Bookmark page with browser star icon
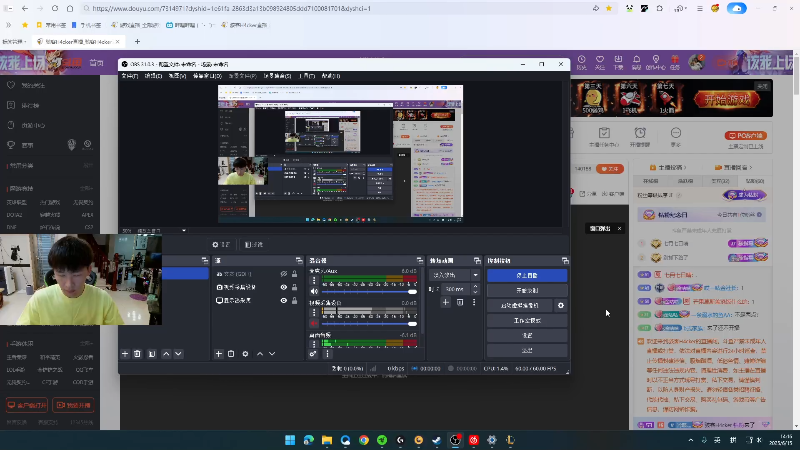The height and width of the screenshot is (450, 800). click(x=609, y=8)
